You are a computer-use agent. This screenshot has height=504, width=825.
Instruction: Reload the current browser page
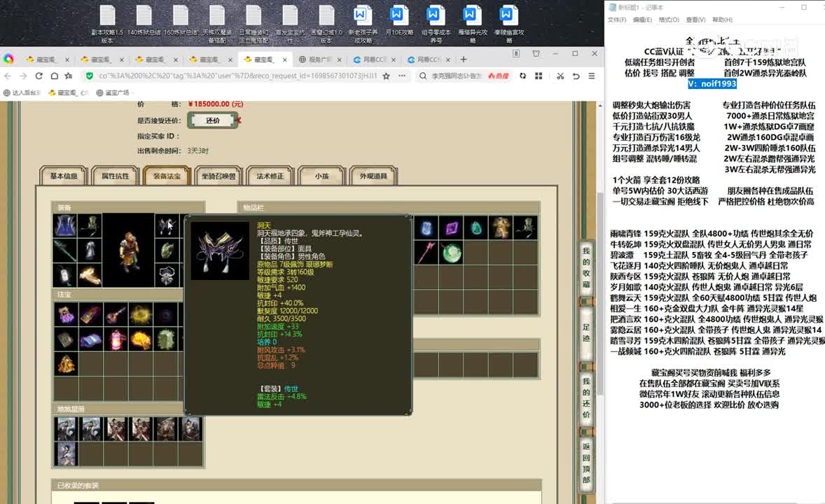39,76
